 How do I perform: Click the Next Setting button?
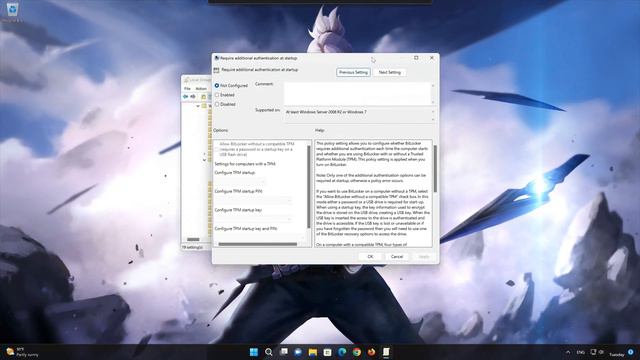coord(389,72)
